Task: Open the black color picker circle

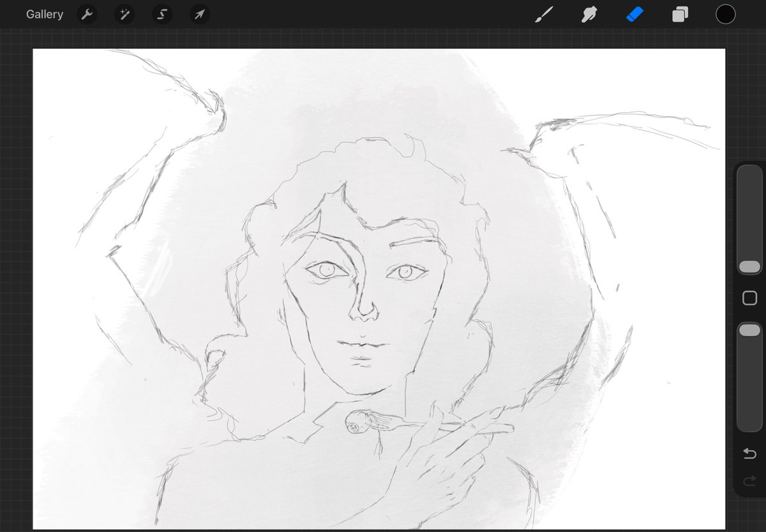Action: pos(725,14)
